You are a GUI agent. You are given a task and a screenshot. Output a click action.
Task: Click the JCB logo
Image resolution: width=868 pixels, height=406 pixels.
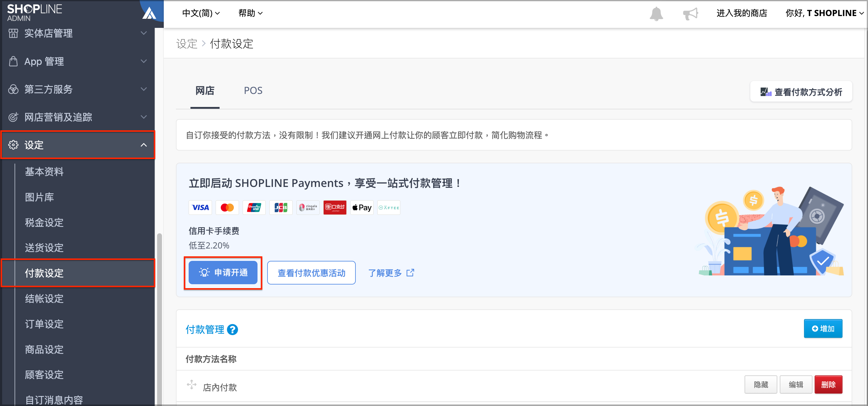pyautogui.click(x=281, y=207)
